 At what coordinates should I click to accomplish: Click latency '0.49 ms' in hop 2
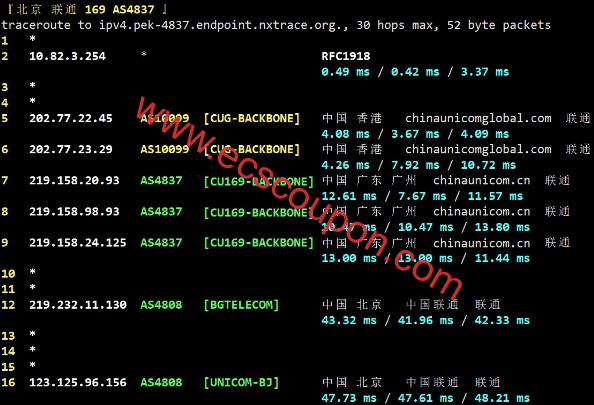(345, 72)
